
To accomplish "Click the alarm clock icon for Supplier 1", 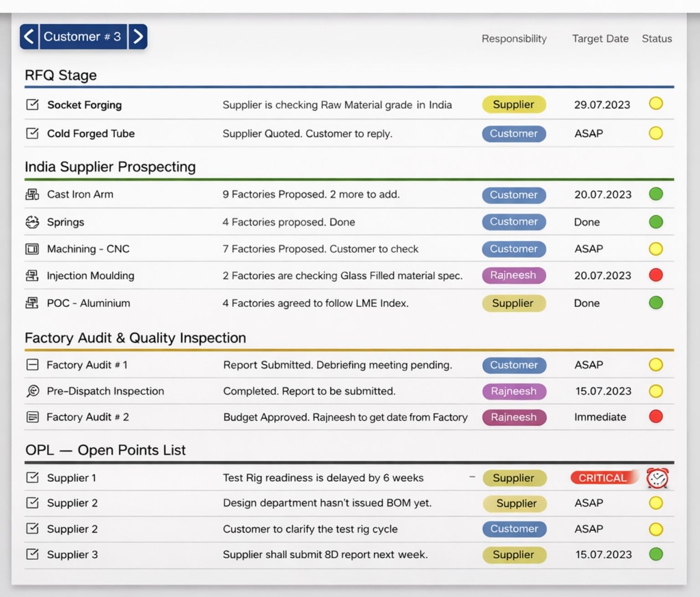I will 657,478.
